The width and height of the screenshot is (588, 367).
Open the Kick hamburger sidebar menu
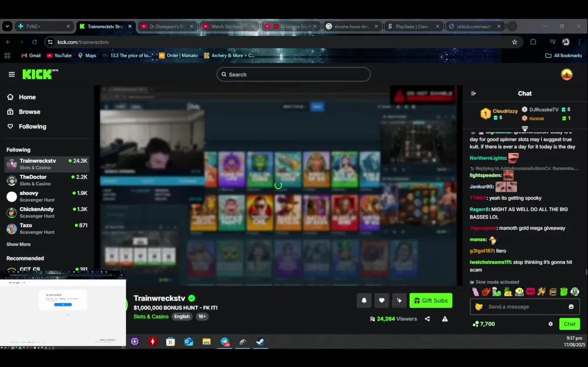pos(12,74)
